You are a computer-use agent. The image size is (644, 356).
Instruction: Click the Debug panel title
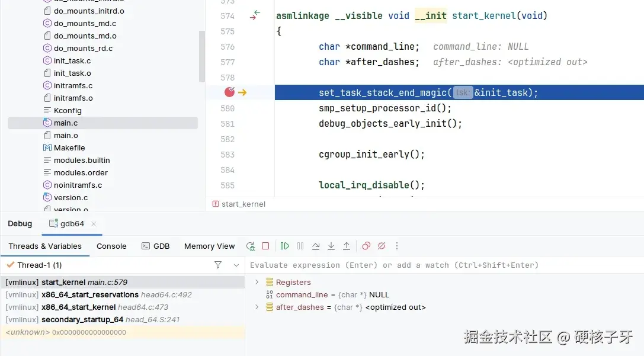[20, 224]
